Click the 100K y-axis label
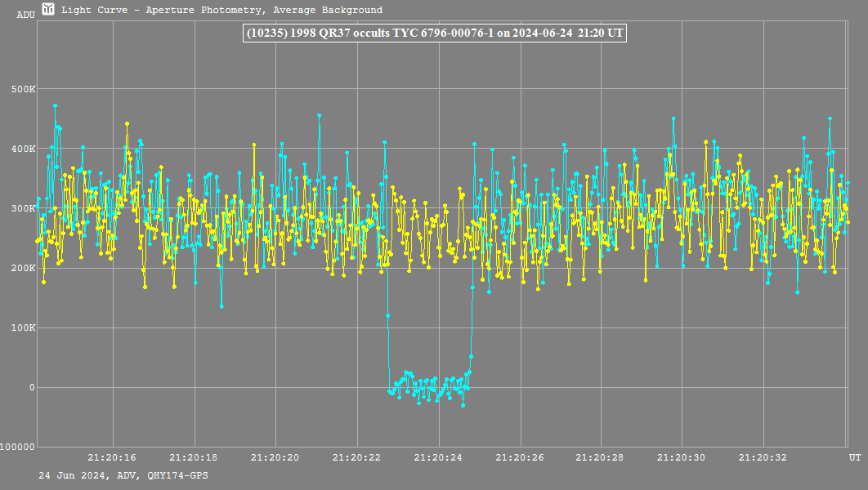 click(x=22, y=327)
